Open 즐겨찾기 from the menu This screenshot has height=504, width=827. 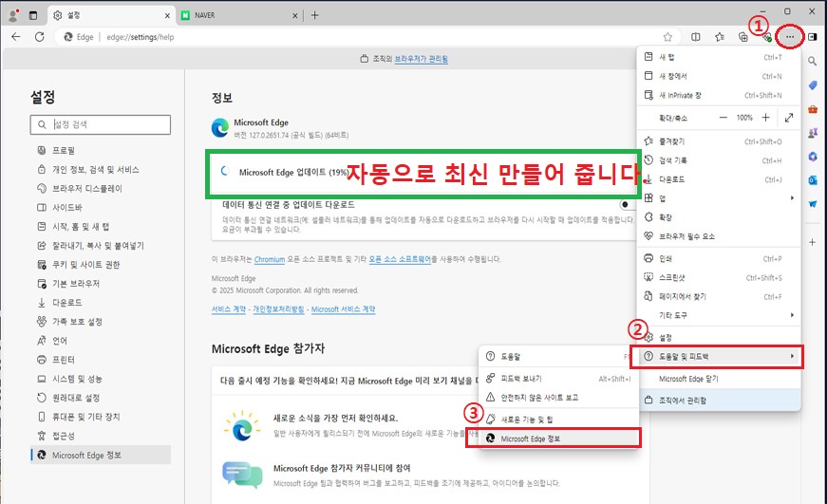tap(719, 141)
